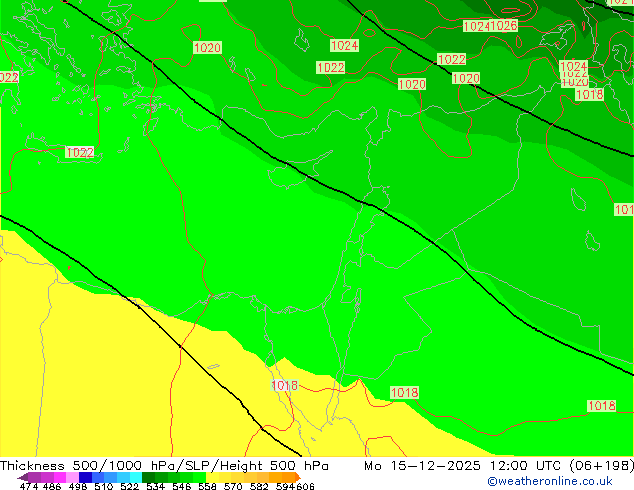Click the legend value 474
This screenshot has width=634, height=490.
pos(29,486)
